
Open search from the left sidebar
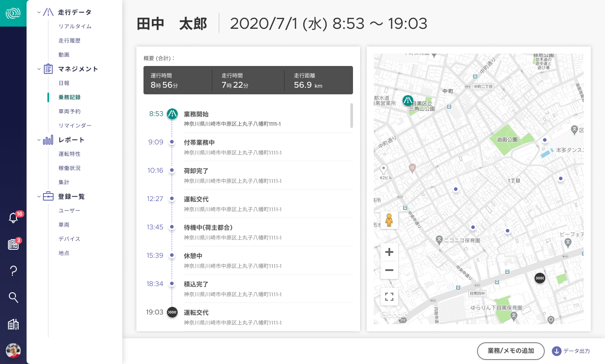click(x=13, y=298)
